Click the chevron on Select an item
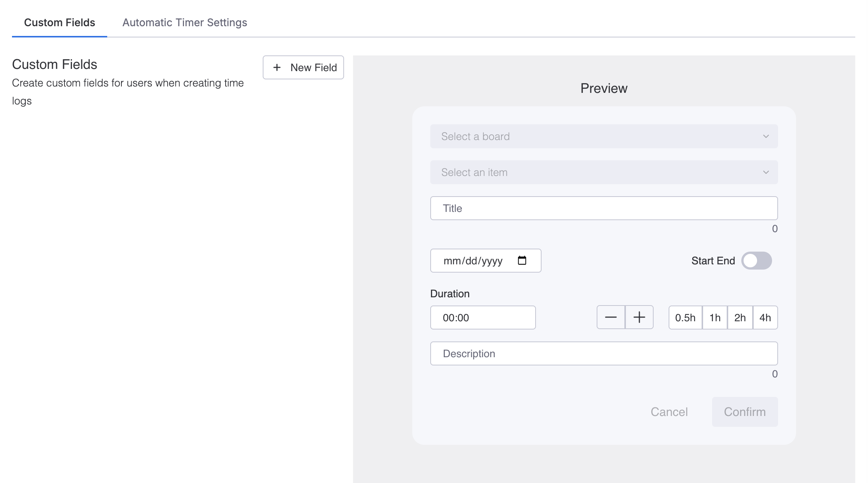The image size is (868, 483). [x=766, y=172]
